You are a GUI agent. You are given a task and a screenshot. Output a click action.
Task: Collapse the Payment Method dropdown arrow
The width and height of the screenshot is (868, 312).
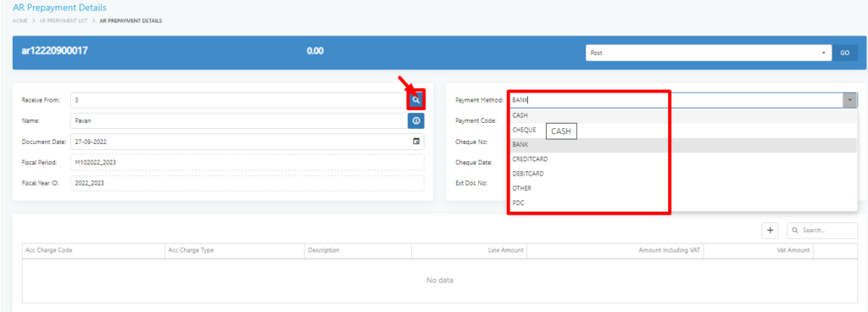pos(850,100)
